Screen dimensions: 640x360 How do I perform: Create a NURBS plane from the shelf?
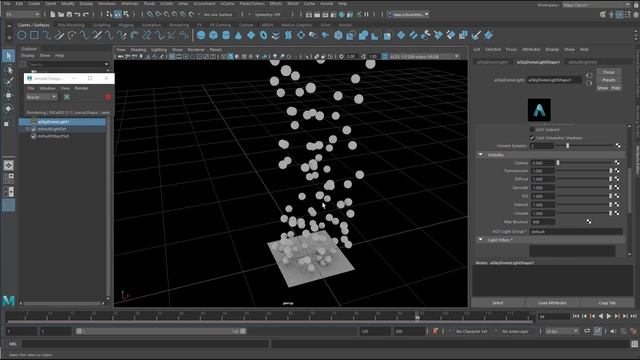(251, 36)
